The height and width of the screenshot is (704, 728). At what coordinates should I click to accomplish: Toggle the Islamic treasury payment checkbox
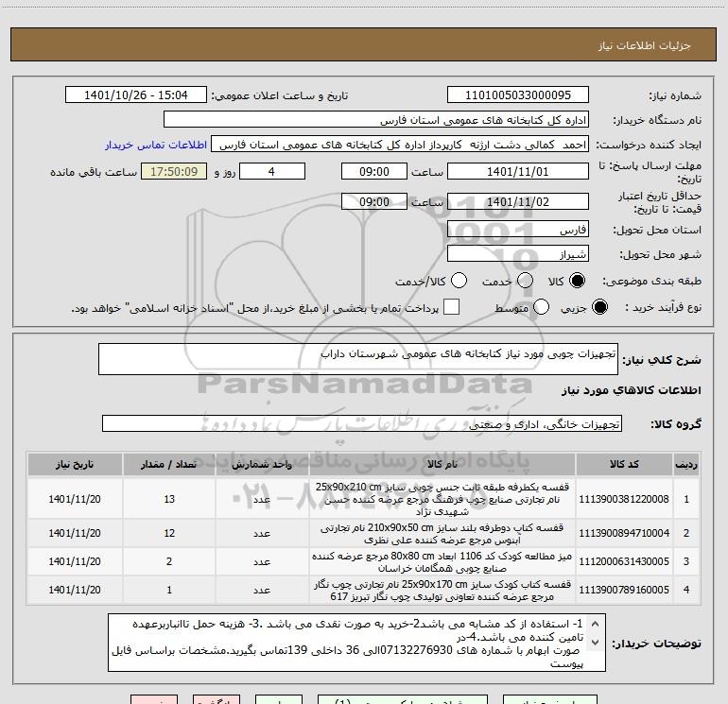coord(451,307)
